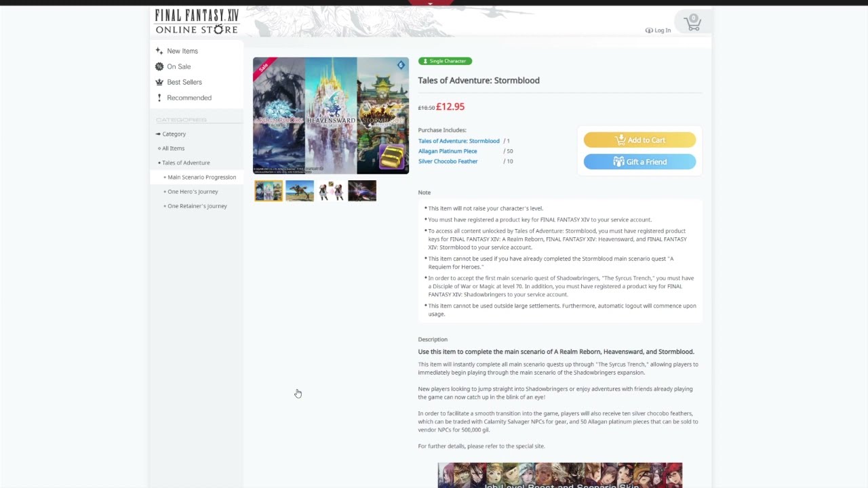Select the third thumbnail with characters
Screen dimensions: 868x488
[x=331, y=191]
